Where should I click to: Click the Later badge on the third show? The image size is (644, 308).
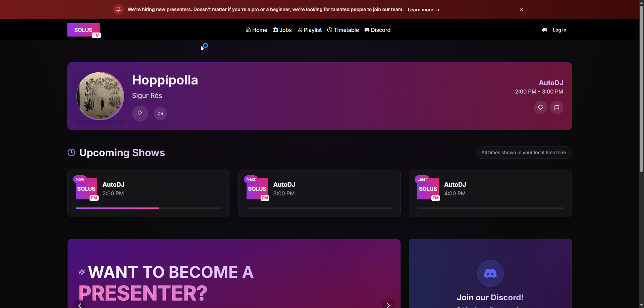[x=422, y=179]
